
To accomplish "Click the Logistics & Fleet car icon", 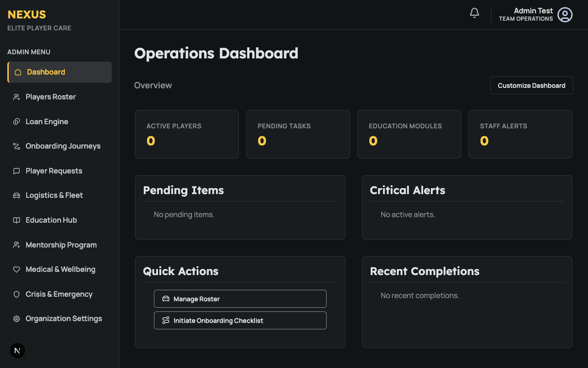I will 17,195.
